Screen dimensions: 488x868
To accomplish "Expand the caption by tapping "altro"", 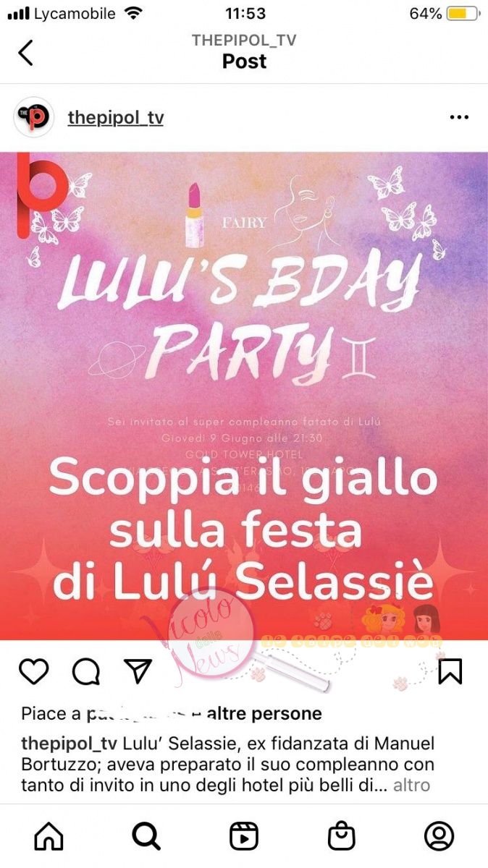I will [x=412, y=785].
